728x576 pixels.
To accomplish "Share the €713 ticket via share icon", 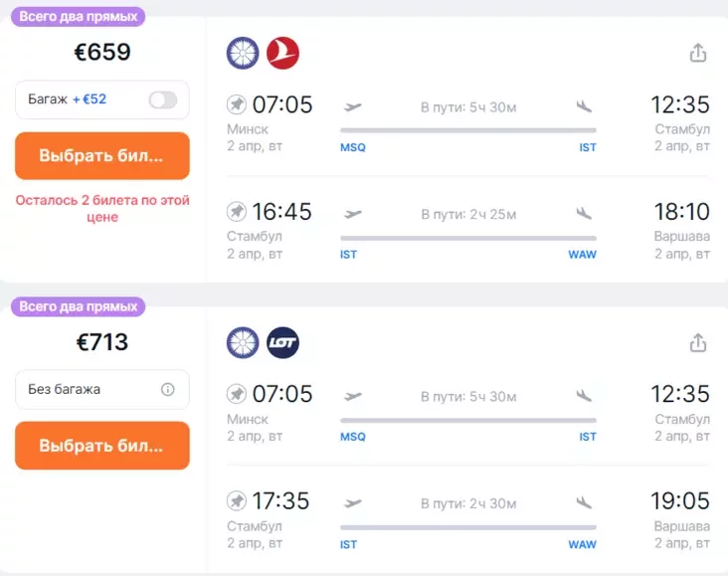I will (x=698, y=342).
